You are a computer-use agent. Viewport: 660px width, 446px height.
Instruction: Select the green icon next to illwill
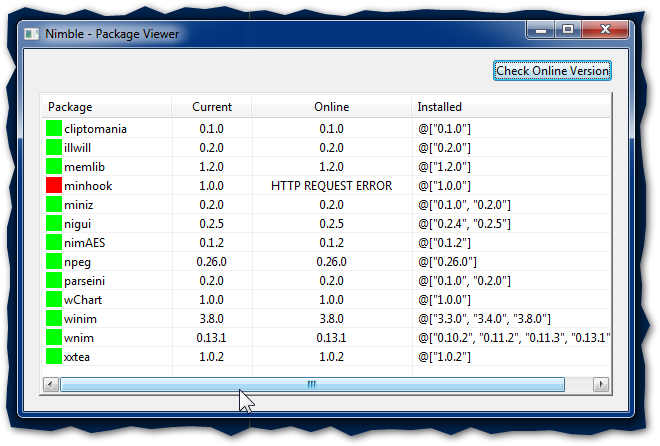pos(53,148)
